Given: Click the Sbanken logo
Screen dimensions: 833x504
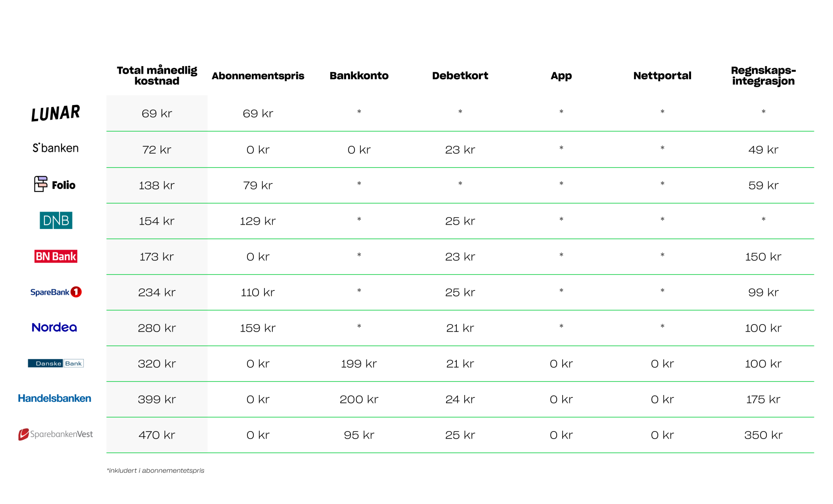Looking at the screenshot, I should click(56, 148).
